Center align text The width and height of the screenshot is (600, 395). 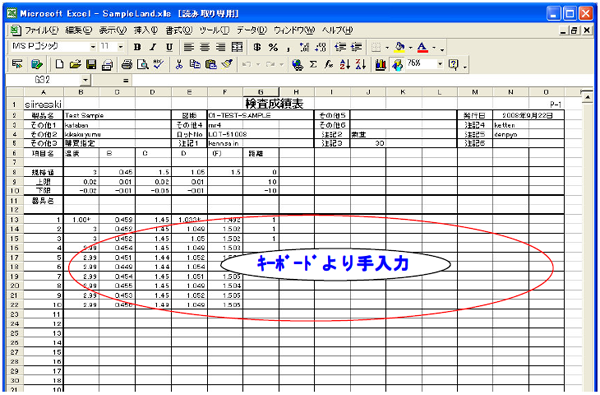click(205, 47)
